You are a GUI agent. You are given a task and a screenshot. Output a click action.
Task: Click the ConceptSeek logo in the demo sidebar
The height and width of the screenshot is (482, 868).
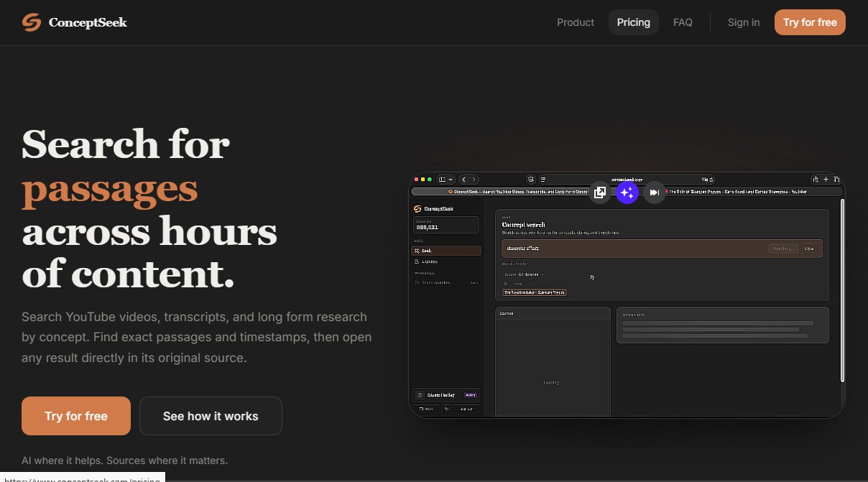click(433, 209)
